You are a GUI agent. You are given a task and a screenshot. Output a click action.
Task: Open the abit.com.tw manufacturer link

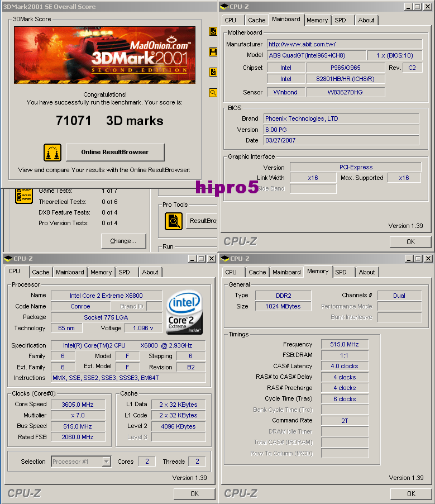(345, 44)
